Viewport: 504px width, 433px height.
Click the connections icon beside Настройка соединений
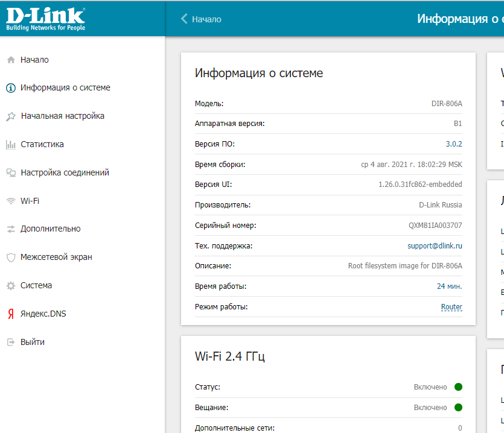pos(11,173)
